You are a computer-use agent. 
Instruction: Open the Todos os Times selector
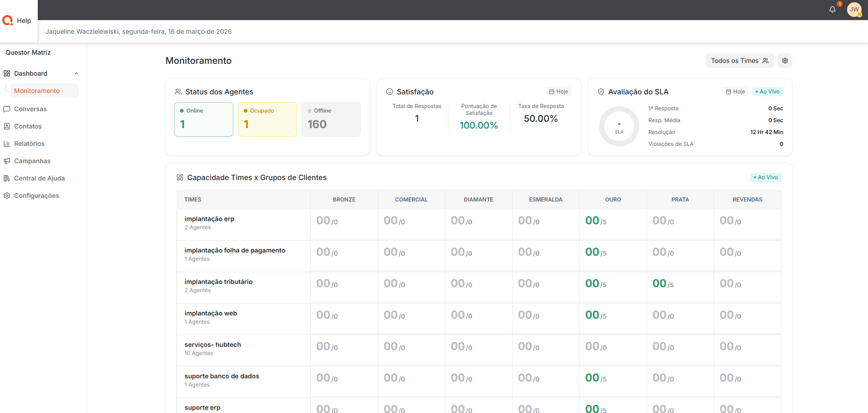[x=739, y=61]
